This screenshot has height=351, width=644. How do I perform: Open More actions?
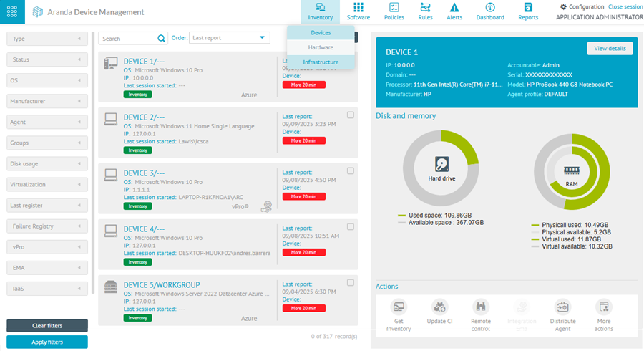tap(604, 307)
